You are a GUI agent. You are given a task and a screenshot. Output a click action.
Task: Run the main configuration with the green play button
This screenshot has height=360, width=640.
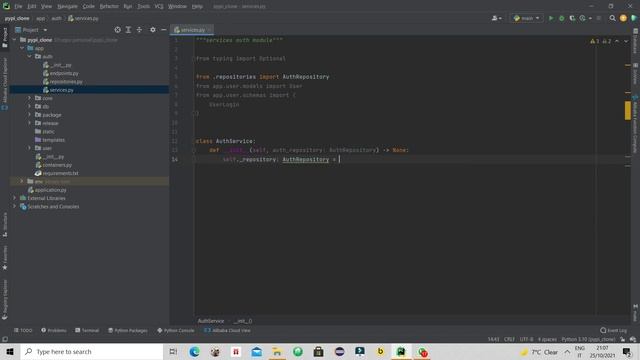(x=551, y=18)
